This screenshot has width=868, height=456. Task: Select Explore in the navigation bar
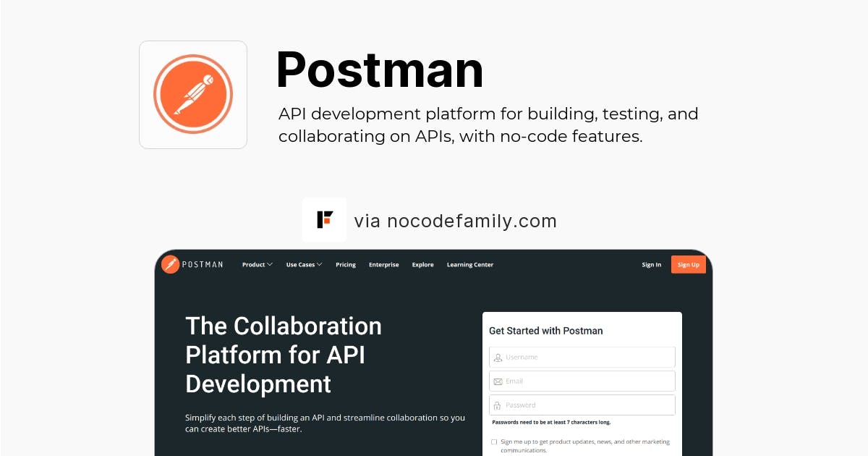point(422,264)
